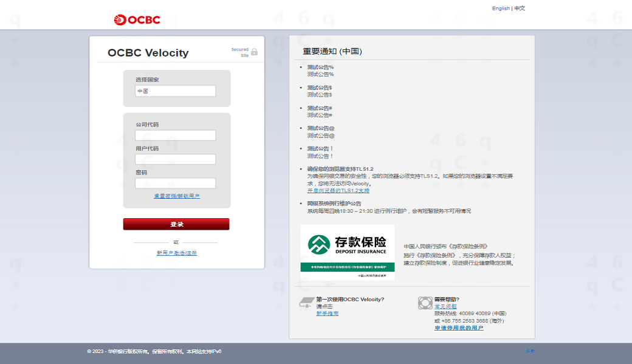Open the 新手指南 beginner guide link
Viewport: 632px width, 364px height.
tap(328, 314)
